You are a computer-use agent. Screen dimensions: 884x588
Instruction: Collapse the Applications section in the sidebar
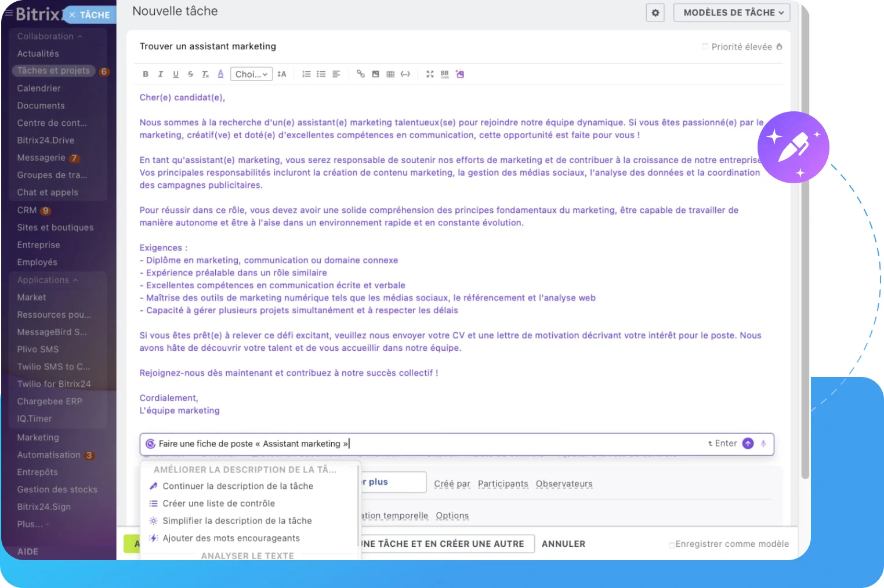coord(76,280)
